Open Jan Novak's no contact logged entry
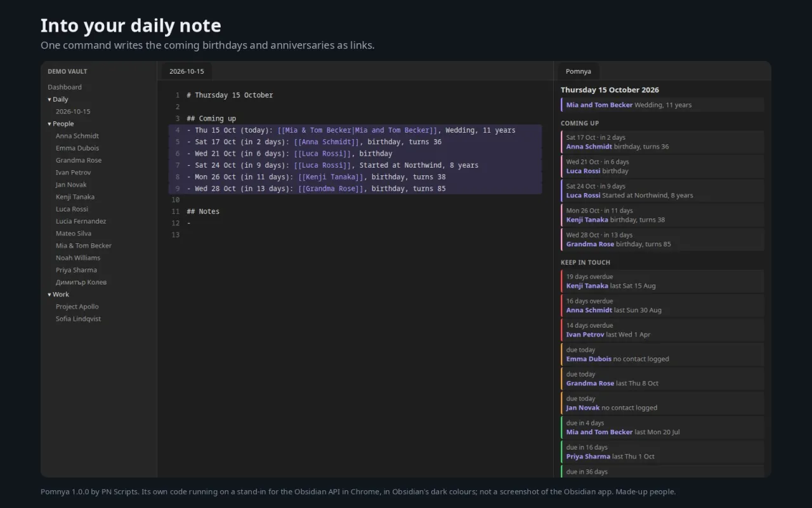 662,404
